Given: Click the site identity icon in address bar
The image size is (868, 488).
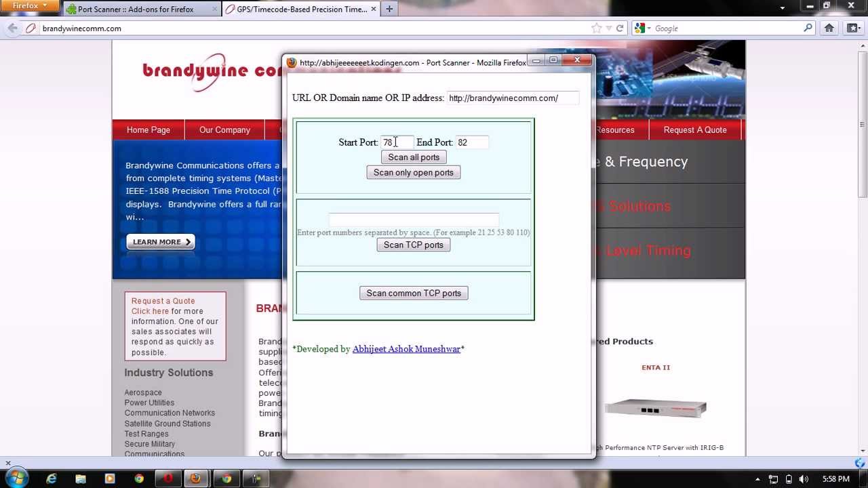Looking at the screenshot, I should click(x=30, y=28).
